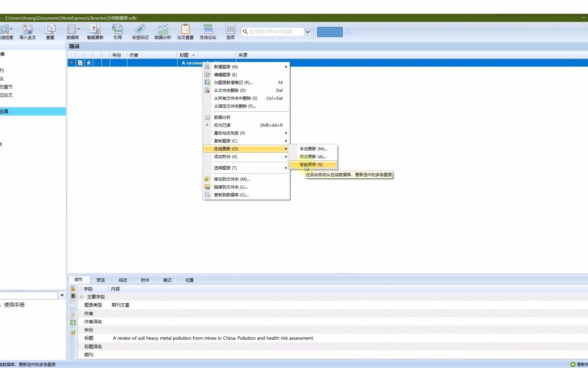This screenshot has height=368, width=588.
Task: Sort records by 作者 column header
Action: [x=152, y=55]
